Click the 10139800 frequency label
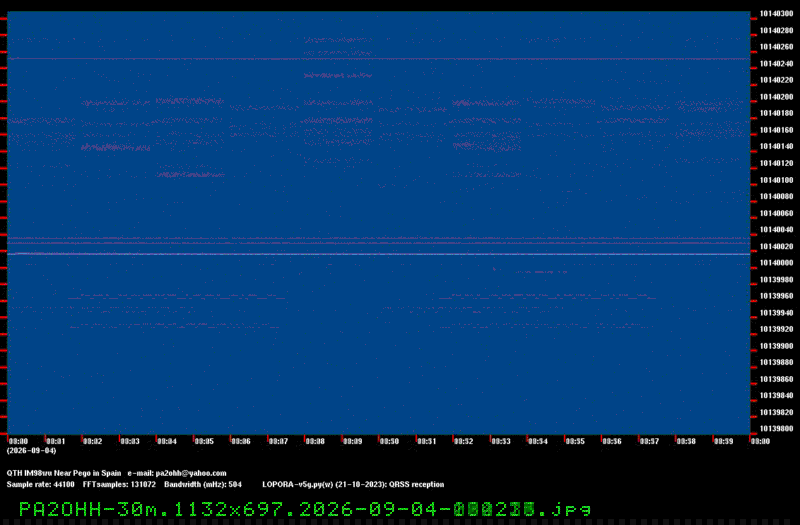This screenshot has height=525, width=800. click(x=776, y=429)
